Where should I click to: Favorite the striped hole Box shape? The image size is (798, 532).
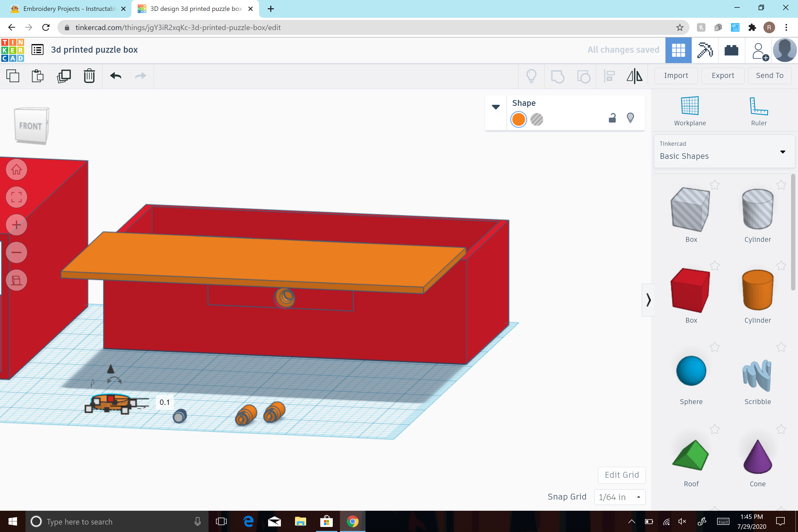pos(714,185)
